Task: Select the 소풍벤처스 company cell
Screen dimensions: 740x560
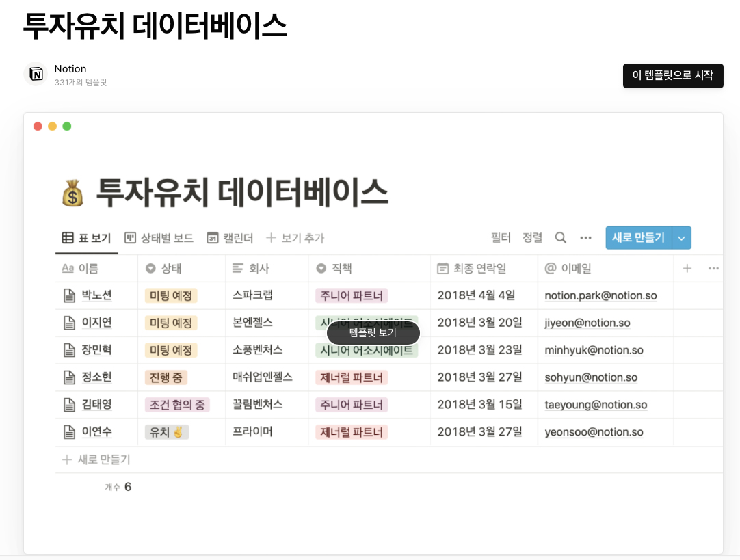Action: [x=267, y=350]
